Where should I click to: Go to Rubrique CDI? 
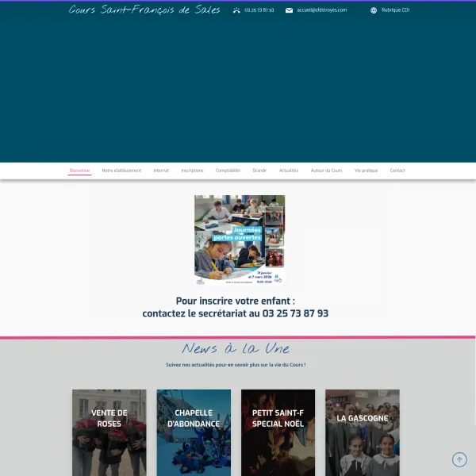pos(395,10)
